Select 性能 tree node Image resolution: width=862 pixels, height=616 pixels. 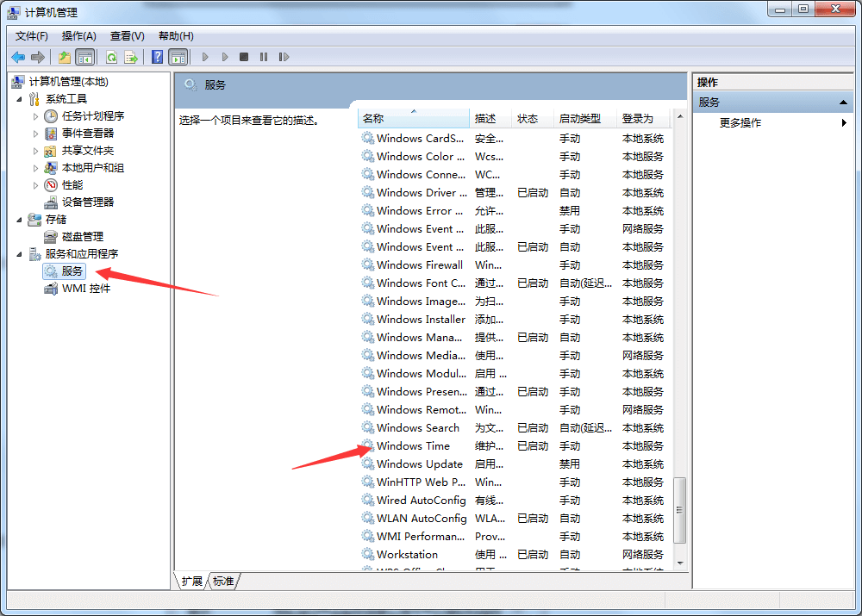coord(72,185)
